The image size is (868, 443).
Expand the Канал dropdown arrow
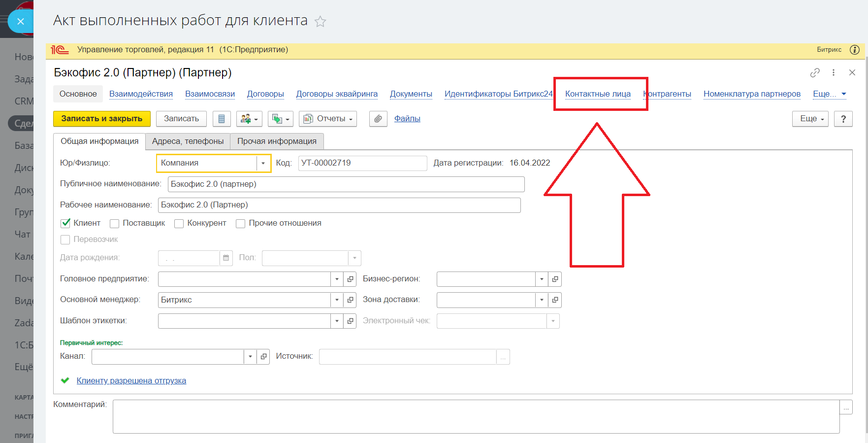pos(250,357)
